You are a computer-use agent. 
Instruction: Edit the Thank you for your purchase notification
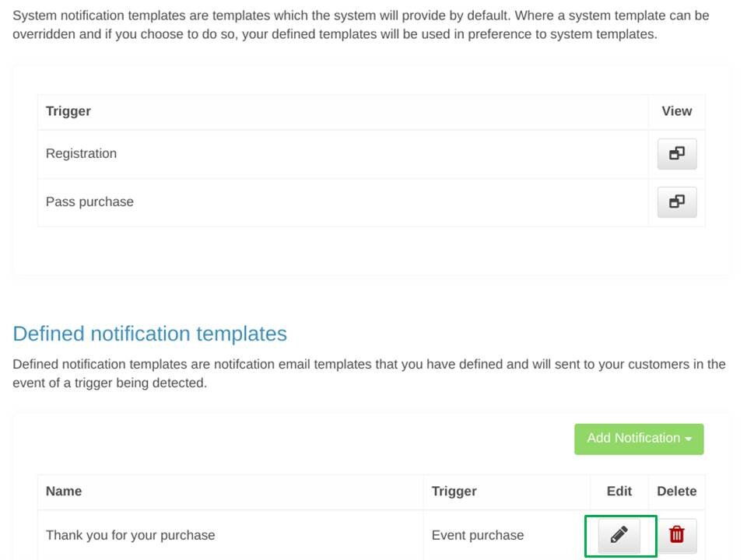[619, 535]
